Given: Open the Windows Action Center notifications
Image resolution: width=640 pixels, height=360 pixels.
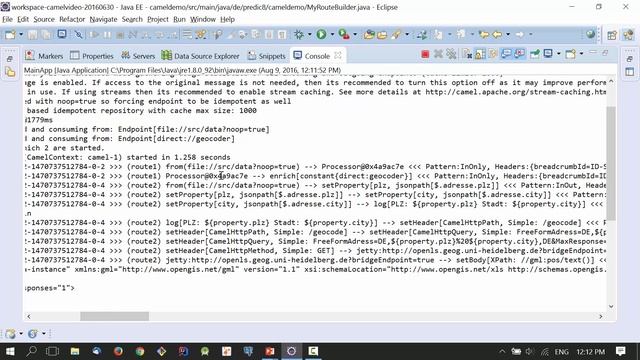Looking at the screenshot, I should click(620, 351).
